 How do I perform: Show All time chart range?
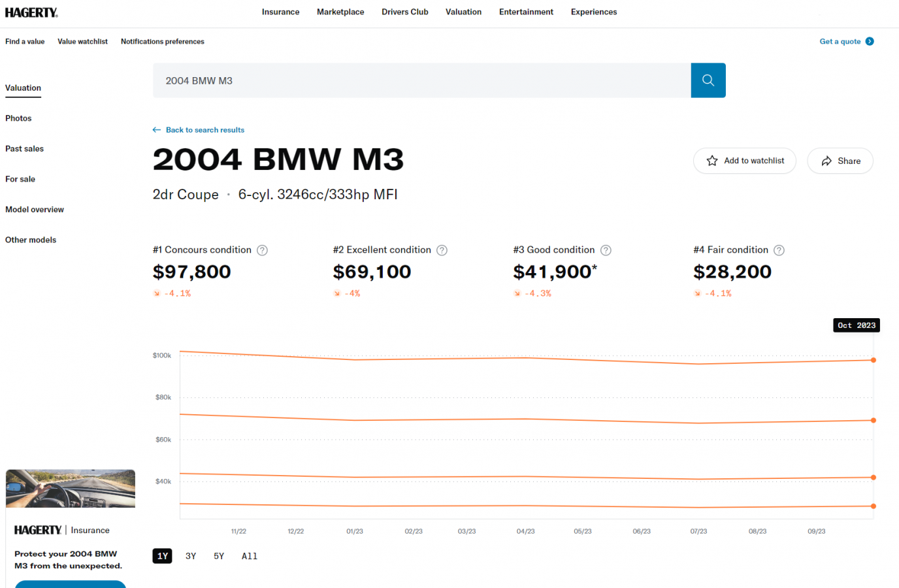pyautogui.click(x=250, y=556)
